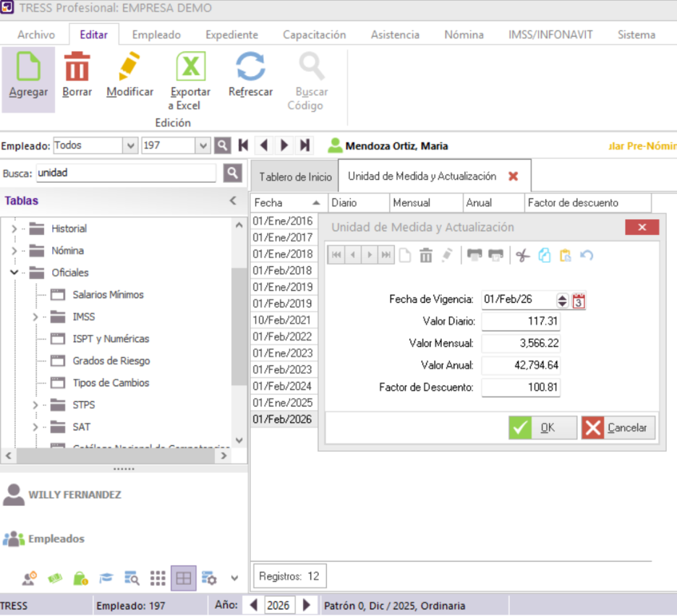This screenshot has height=616, width=677.
Task: Open the Empleado Todos dropdown
Action: (130, 145)
